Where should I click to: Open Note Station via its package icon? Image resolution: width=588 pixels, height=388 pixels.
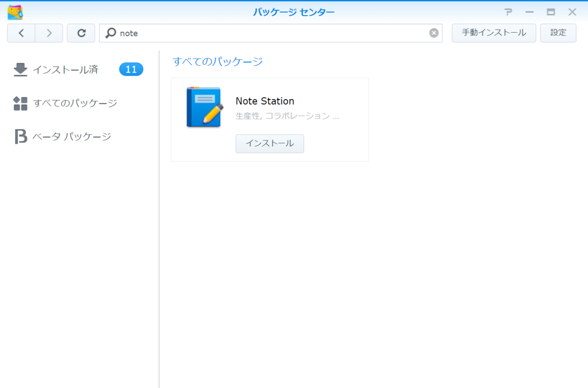pyautogui.click(x=204, y=107)
